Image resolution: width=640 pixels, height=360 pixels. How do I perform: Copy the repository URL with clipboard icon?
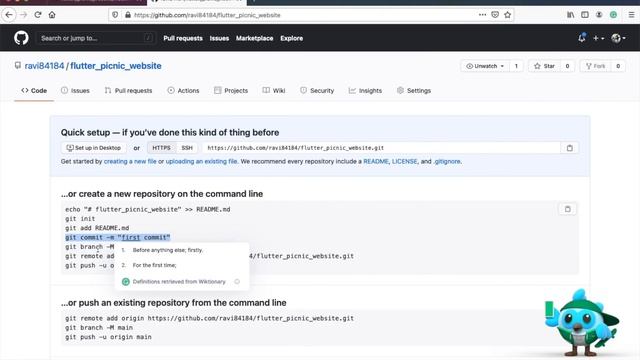pyautogui.click(x=569, y=148)
